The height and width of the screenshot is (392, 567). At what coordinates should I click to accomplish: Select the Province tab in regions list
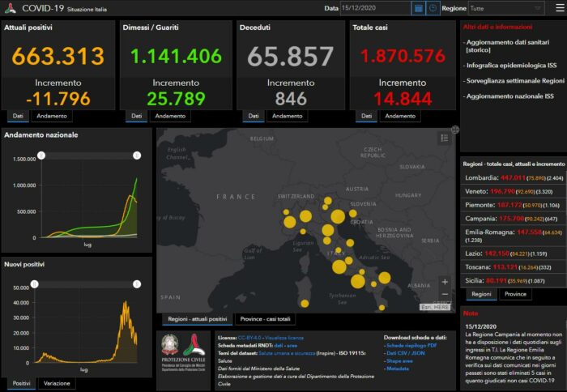(x=515, y=294)
